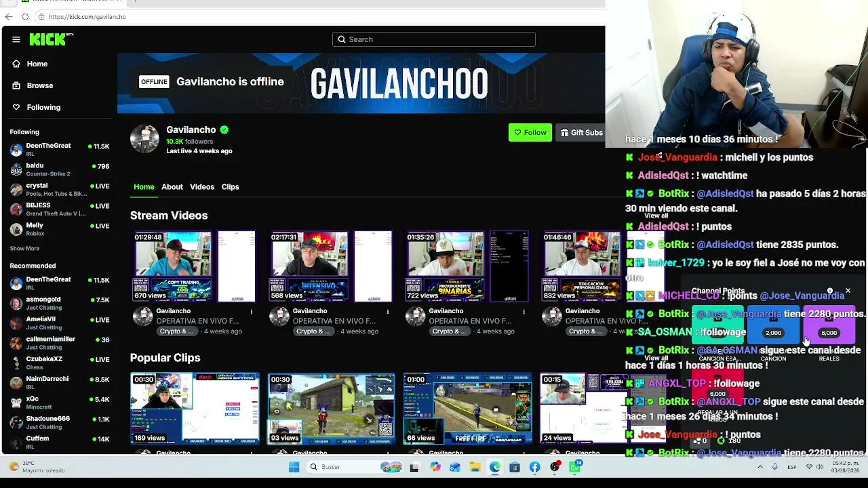Click the Kick logo
This screenshot has height=488, width=868.
tap(51, 39)
